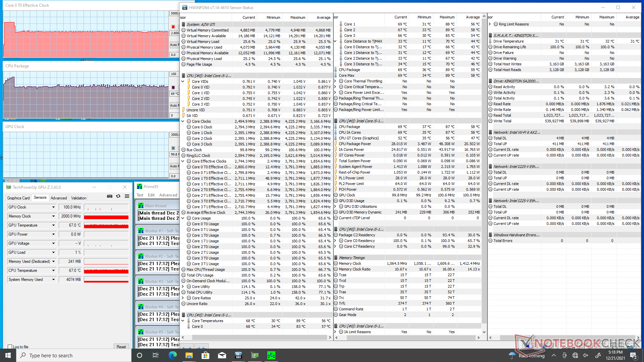Screen dimensions: 644x362
Task: Click the Prime95 title bar icon
Action: [x=140, y=187]
